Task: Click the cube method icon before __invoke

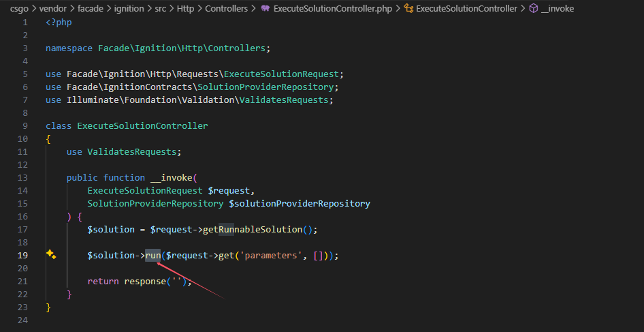Action: (534, 9)
